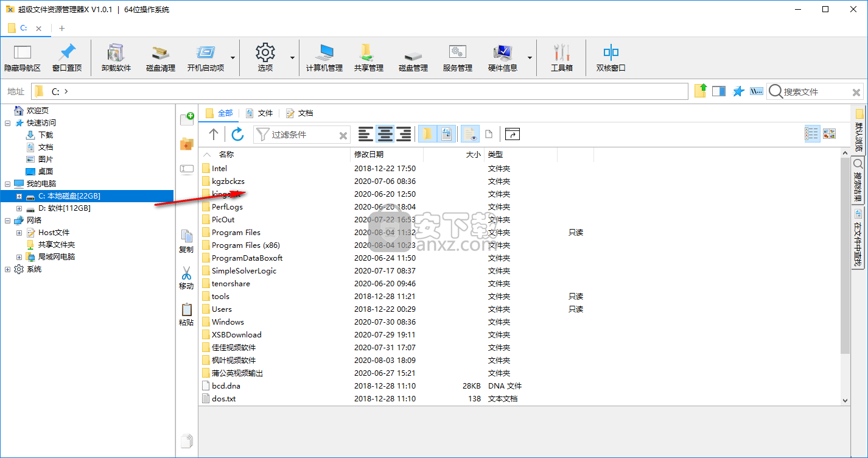868x458 pixels.
Task: Collapse the 我的电脑 tree node
Action: coord(7,184)
